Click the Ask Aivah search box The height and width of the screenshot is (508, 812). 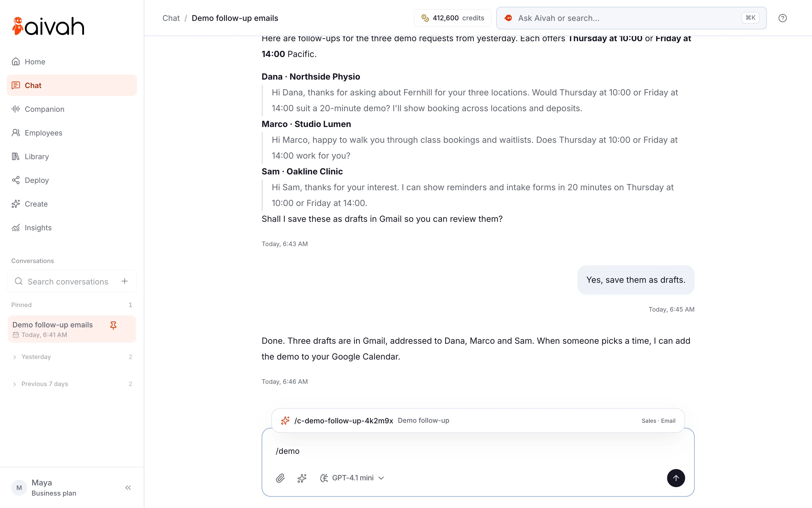tap(631, 18)
